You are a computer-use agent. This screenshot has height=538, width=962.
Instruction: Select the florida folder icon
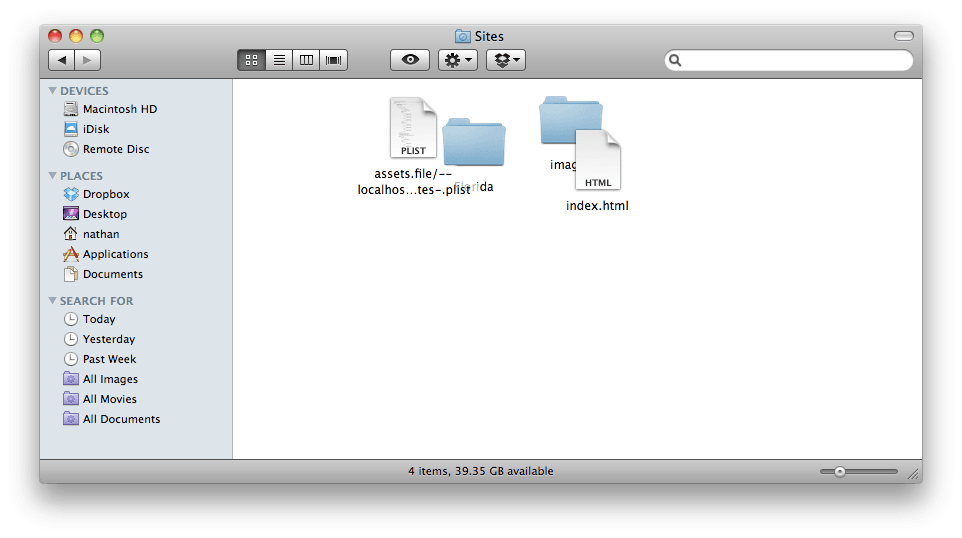click(x=474, y=142)
